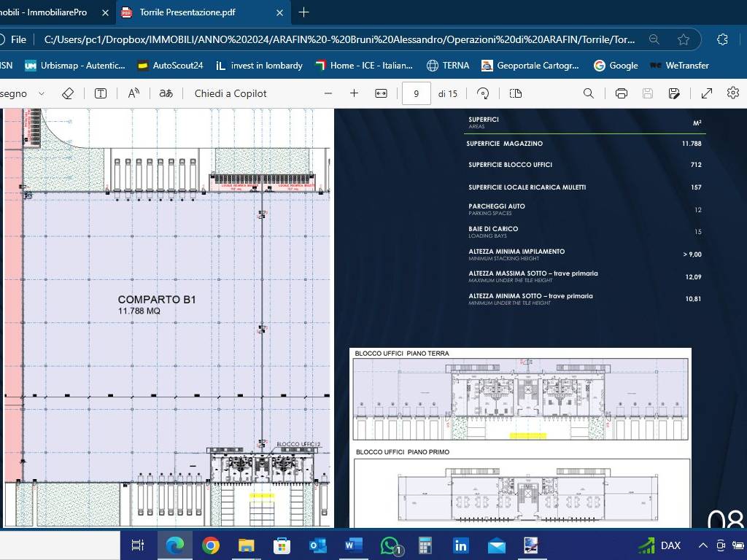Viewport: 747px width, 560px height.
Task: Open Microsoft Edge from taskbar
Action: [x=174, y=545]
